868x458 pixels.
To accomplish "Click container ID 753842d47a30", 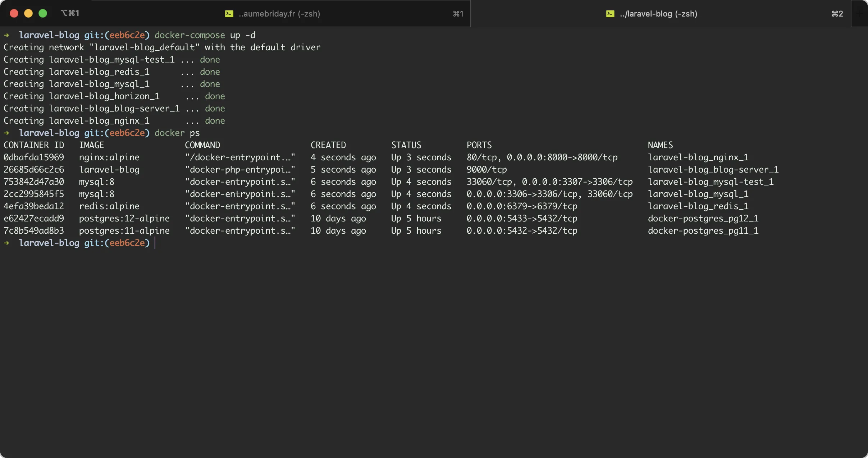I will click(34, 182).
